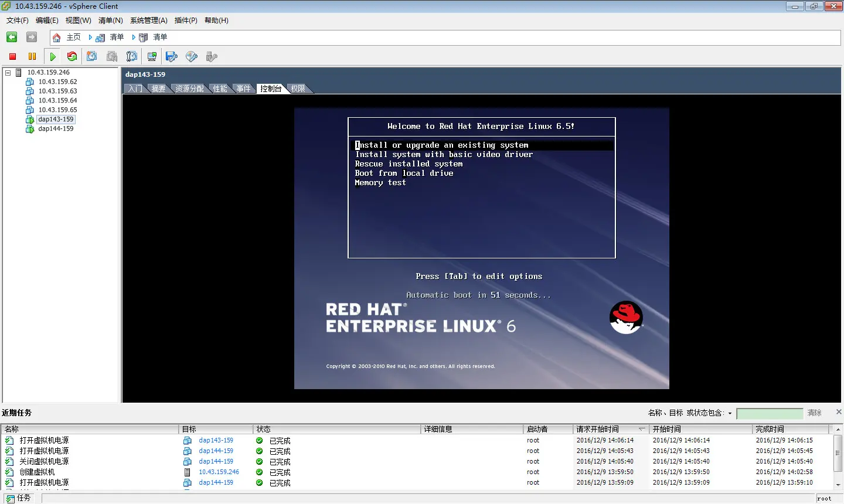Launch the virtual machine console window icon
Viewport: 844px width, 504px height.
pyautogui.click(x=152, y=56)
